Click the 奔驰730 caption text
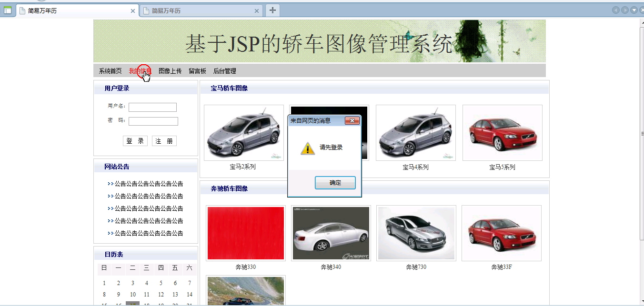This screenshot has height=306, width=644. pyautogui.click(x=416, y=267)
